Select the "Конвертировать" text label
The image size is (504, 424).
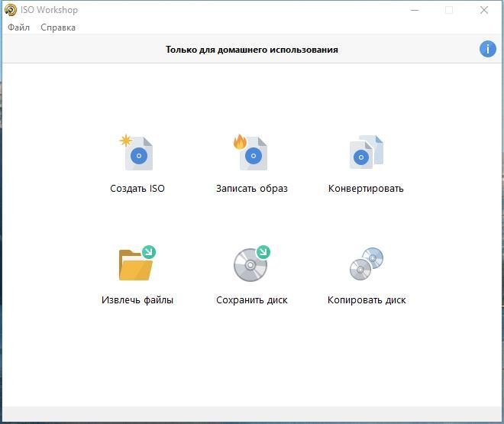pyautogui.click(x=366, y=189)
